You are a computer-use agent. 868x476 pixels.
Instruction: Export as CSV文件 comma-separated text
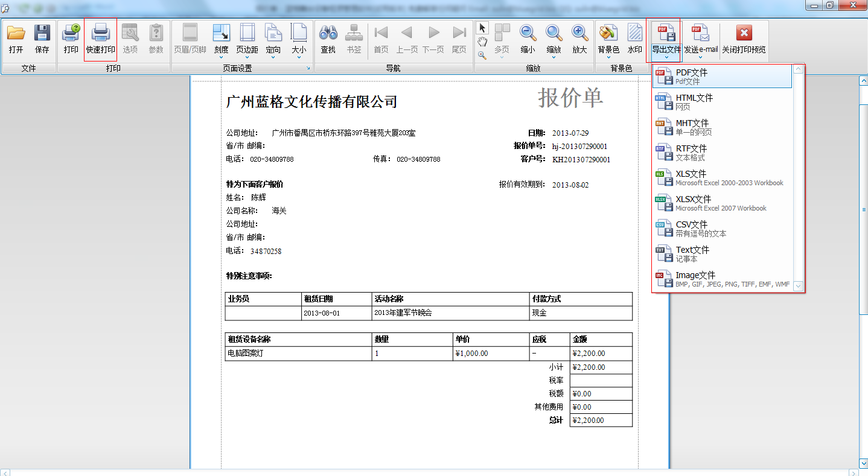(723, 229)
